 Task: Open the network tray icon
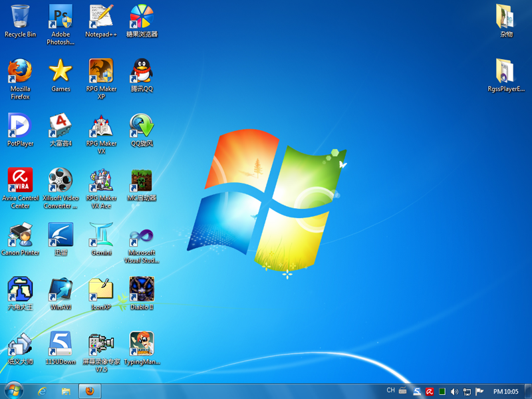[467, 392]
